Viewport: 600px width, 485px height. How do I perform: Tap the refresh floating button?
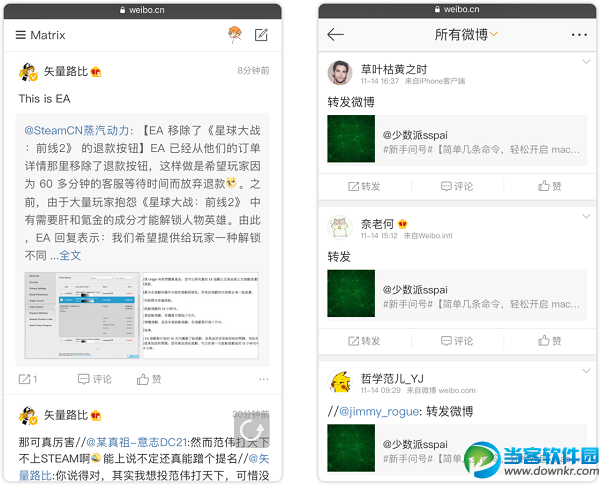pos(252,430)
